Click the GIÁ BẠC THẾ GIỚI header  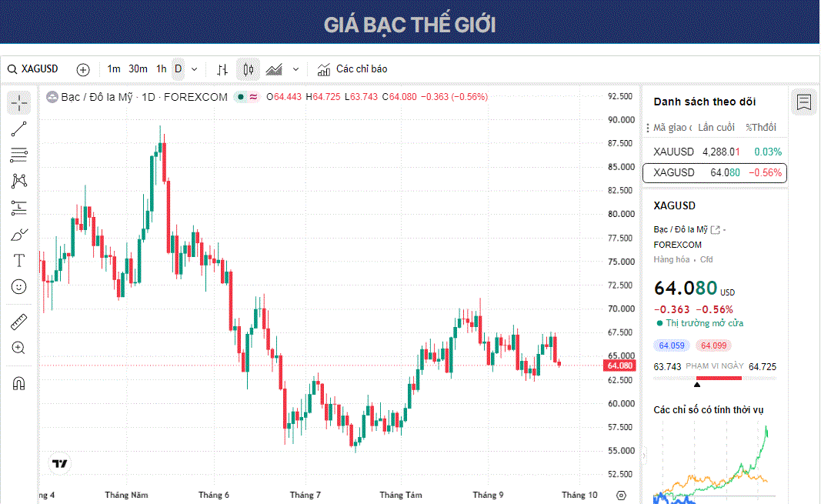(x=409, y=25)
